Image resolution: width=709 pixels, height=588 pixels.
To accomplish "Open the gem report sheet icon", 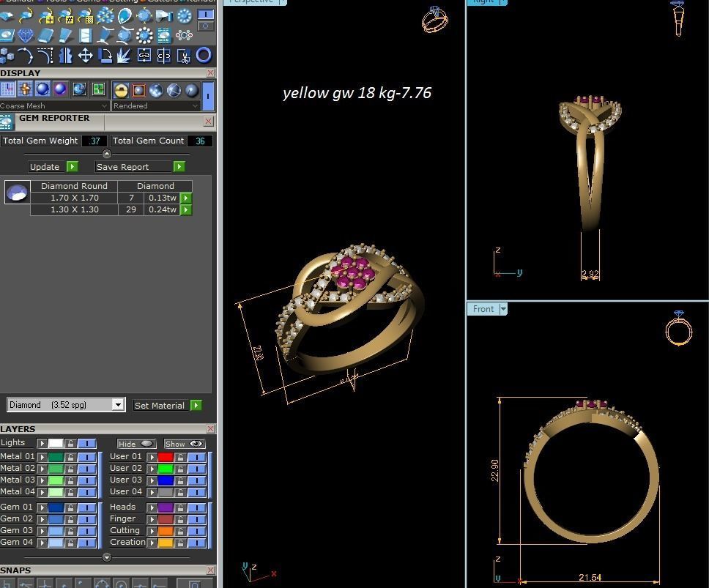I will coord(164,35).
